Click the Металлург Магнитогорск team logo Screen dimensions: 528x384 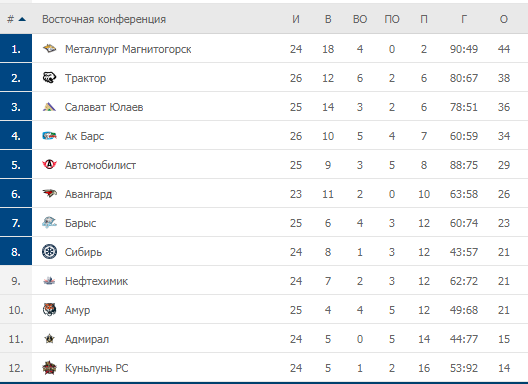pyautogui.click(x=50, y=49)
